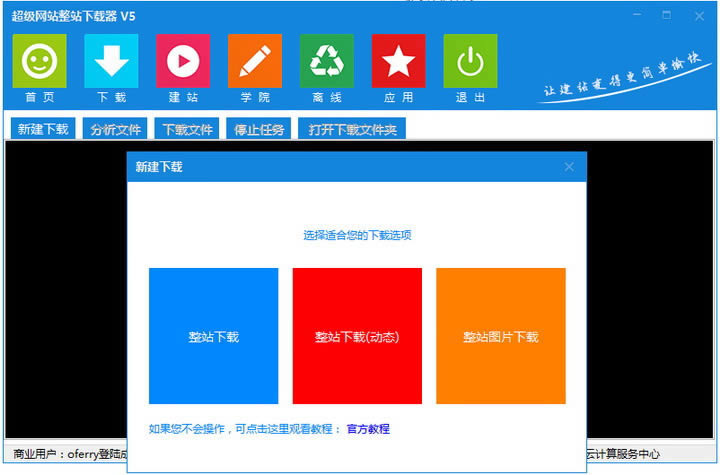Open the 下载 download arrow icon
Image resolution: width=720 pixels, height=475 pixels.
click(111, 61)
